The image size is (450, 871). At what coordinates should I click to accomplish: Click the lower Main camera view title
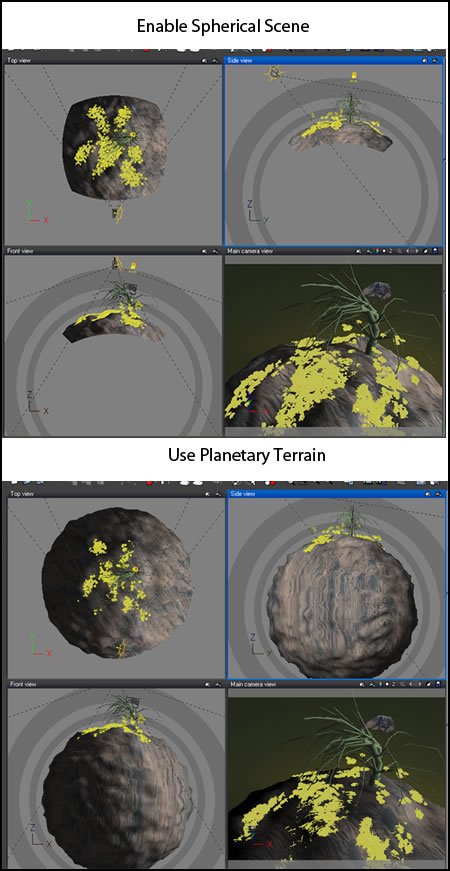tap(253, 684)
